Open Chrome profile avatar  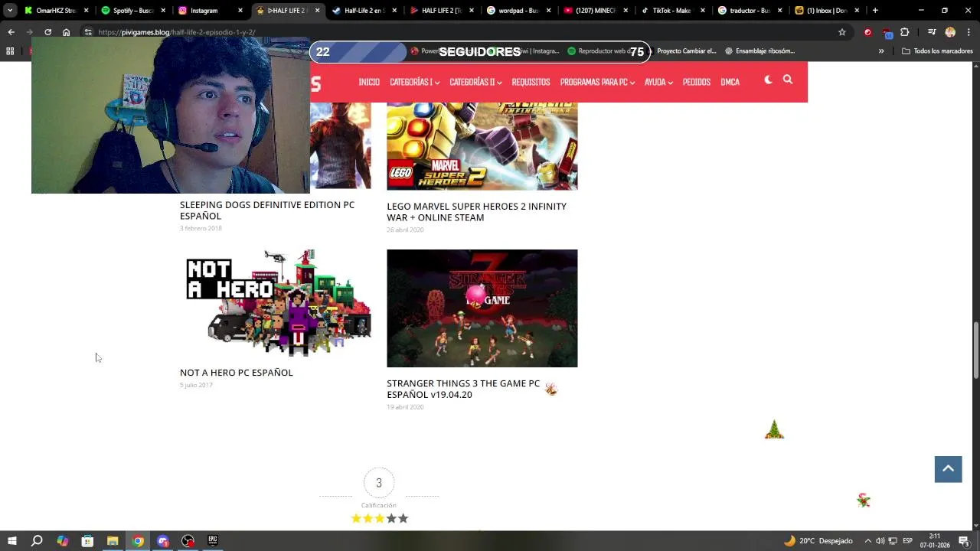tap(950, 32)
